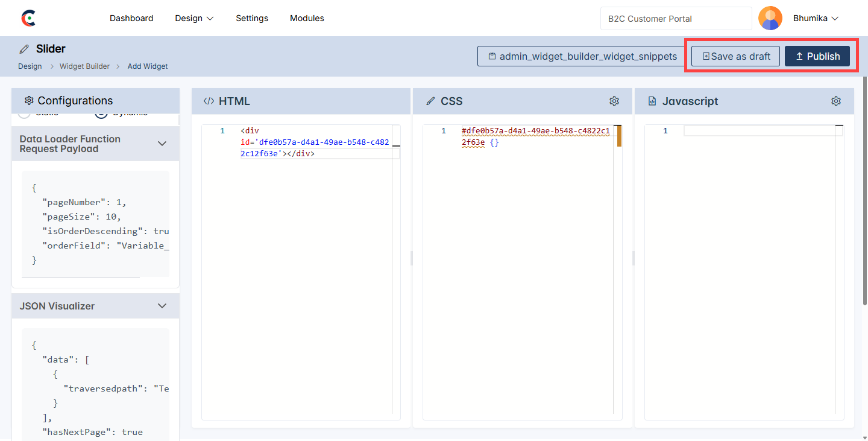Open Javascript panel settings gear
This screenshot has height=441, width=868.
click(835, 101)
